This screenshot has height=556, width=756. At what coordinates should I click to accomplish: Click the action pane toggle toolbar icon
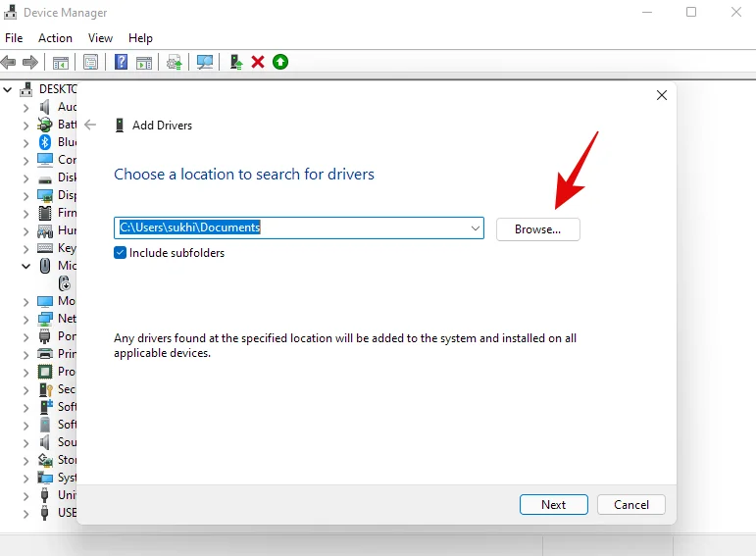[x=144, y=62]
